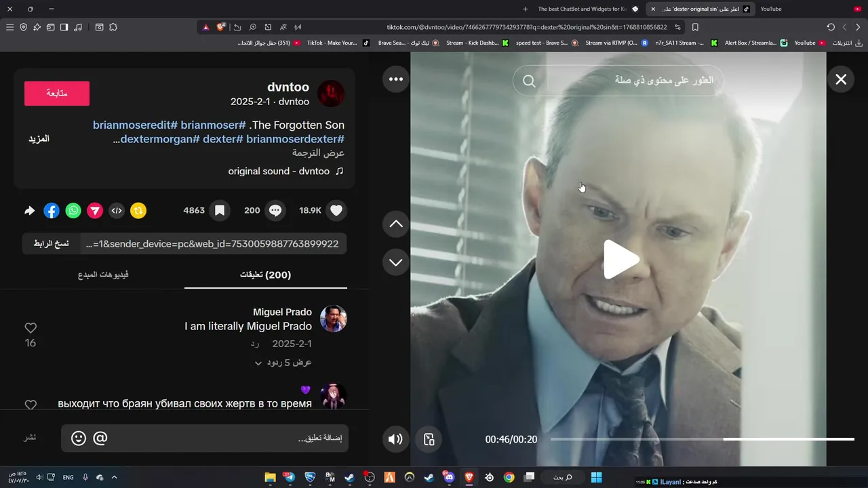Open 'Stream - Kick Dashb...' bookmark
The image size is (868, 488).
pos(477,43)
